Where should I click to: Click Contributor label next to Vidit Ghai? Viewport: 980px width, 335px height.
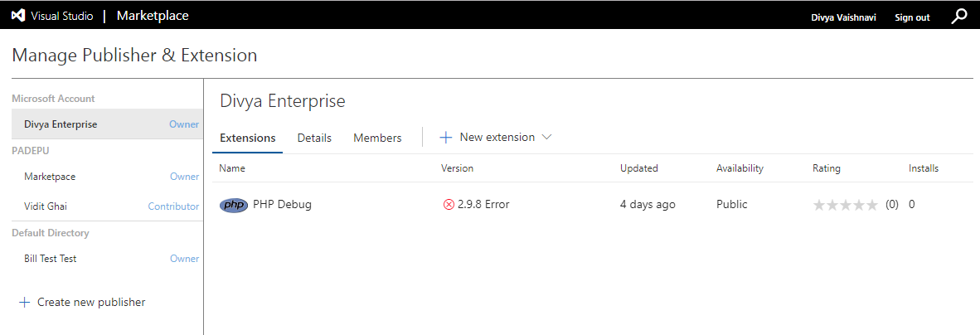(x=174, y=206)
